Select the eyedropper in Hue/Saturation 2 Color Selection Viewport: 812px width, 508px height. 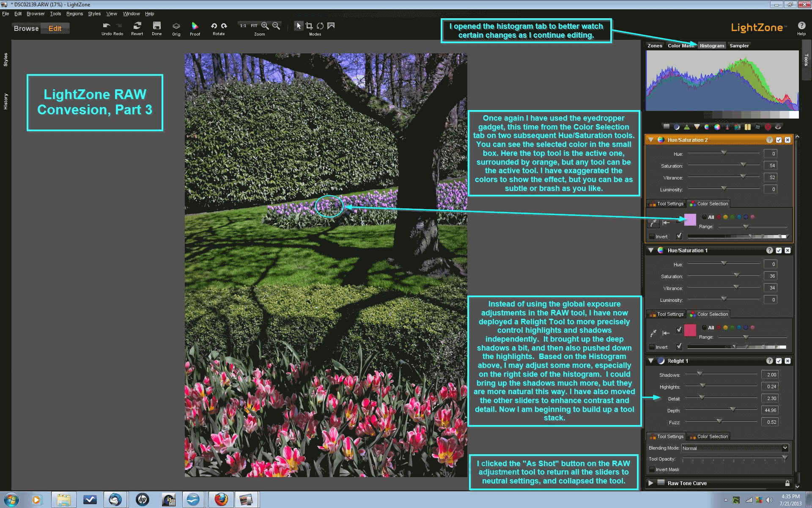pyautogui.click(x=653, y=223)
